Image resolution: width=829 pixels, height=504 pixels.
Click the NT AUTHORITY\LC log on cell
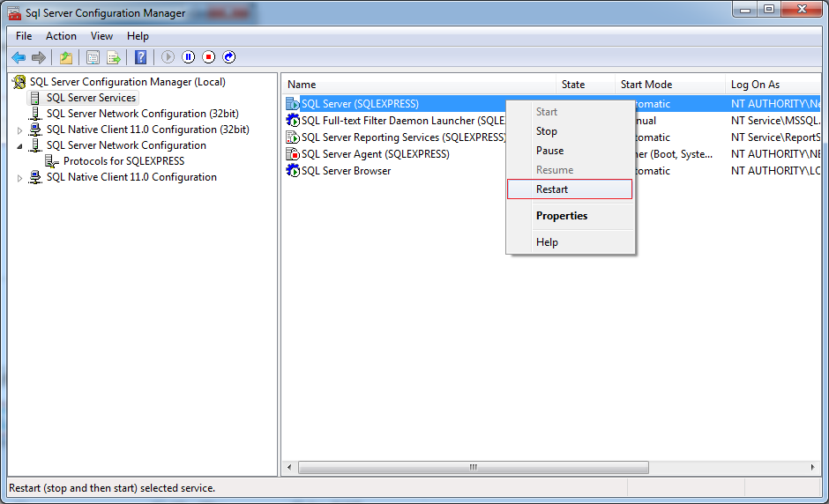point(775,171)
